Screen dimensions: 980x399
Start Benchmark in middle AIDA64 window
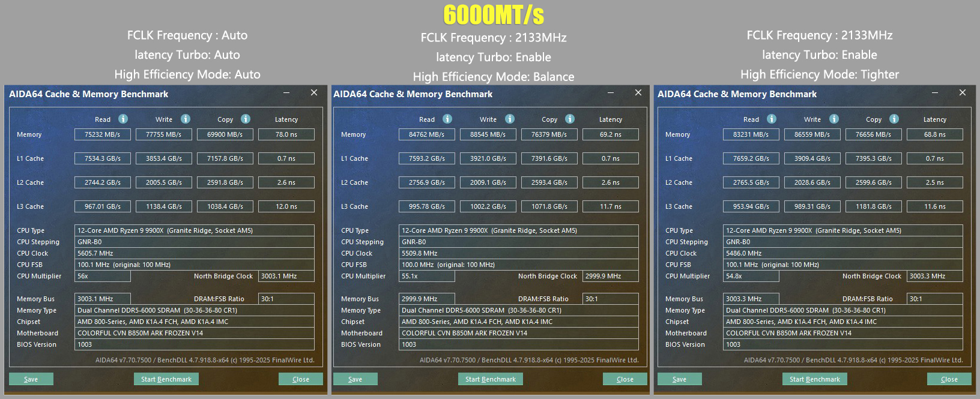[x=491, y=379]
